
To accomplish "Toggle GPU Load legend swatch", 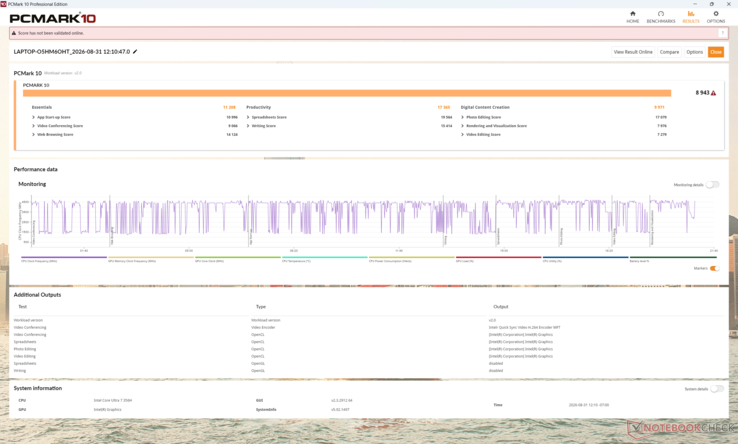I will tap(498, 257).
